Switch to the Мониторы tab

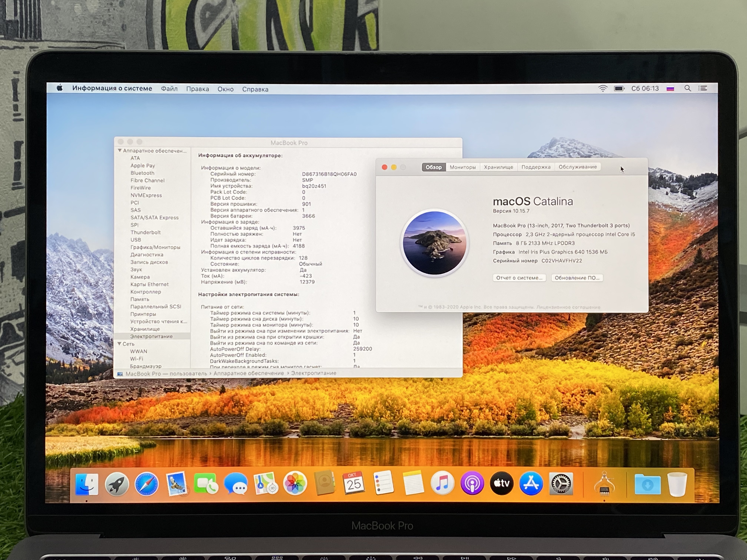pyautogui.click(x=463, y=167)
